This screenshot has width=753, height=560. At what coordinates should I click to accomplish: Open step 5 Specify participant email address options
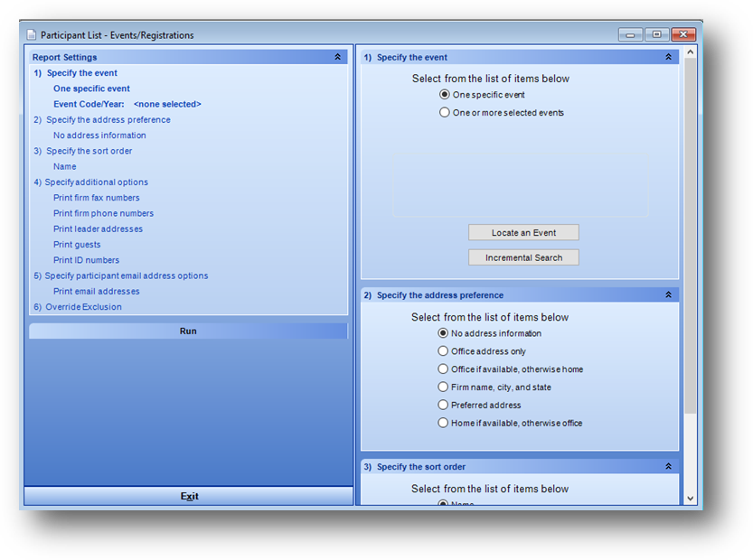pyautogui.click(x=120, y=275)
